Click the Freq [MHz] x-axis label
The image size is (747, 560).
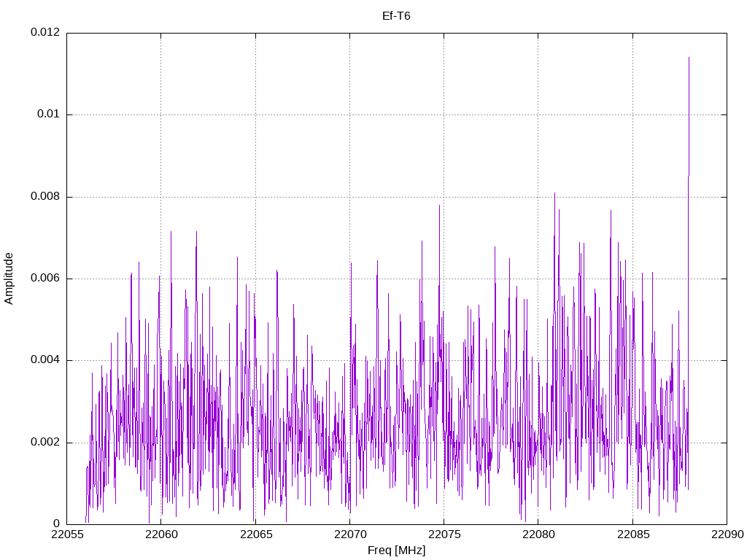(x=396, y=550)
